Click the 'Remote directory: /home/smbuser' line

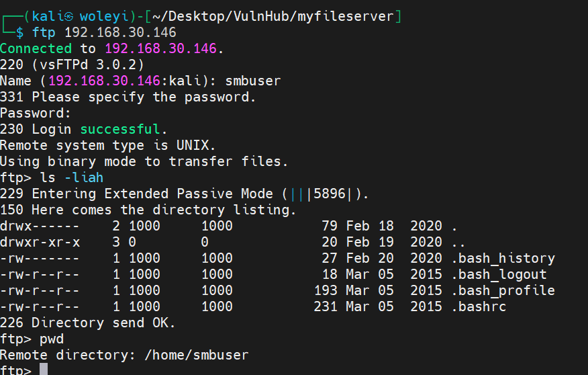pyautogui.click(x=124, y=355)
